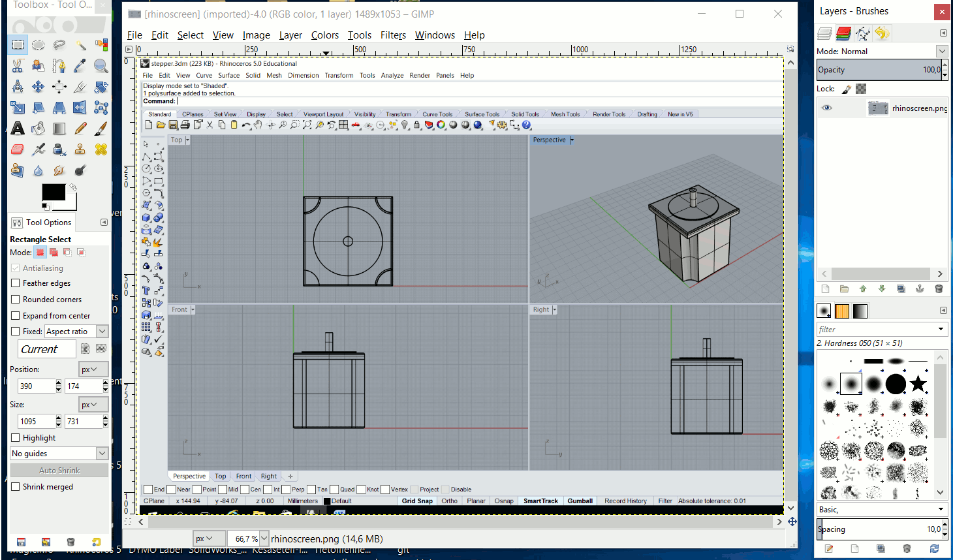Select the Eraser tool
The width and height of the screenshot is (953, 560).
(18, 149)
